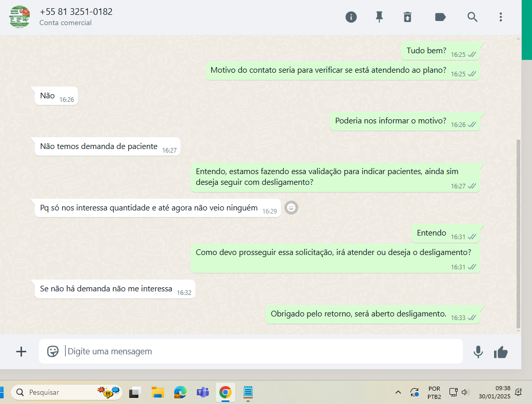This screenshot has height=404, width=532.
Task: Open volume speaker tray icon
Action: click(465, 392)
